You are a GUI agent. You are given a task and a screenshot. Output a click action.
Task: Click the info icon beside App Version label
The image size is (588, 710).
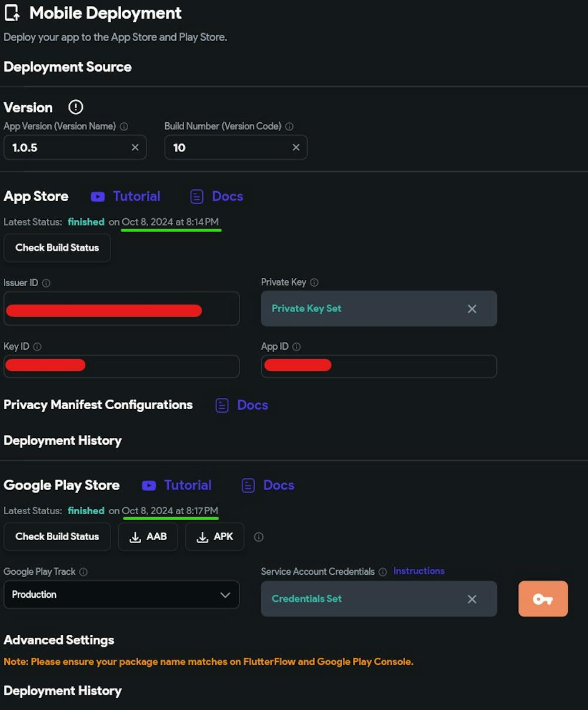pos(124,126)
